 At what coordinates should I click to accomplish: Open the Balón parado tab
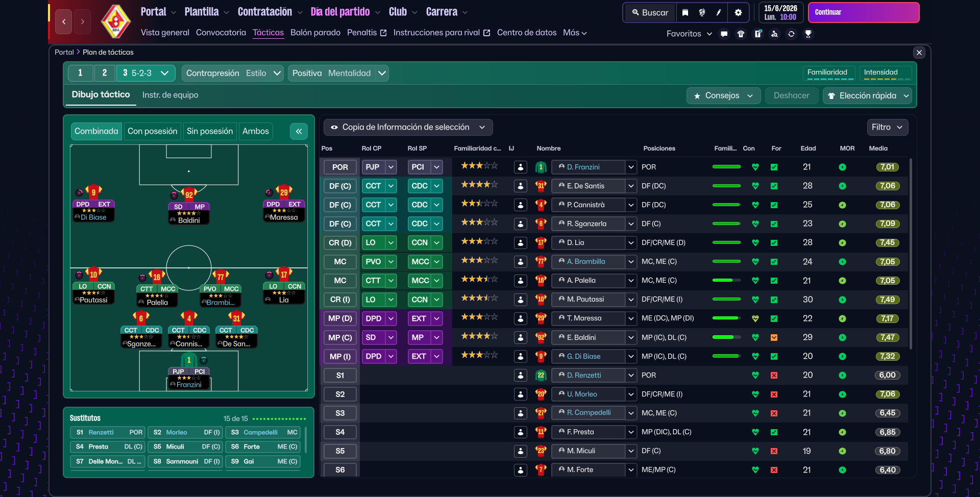pyautogui.click(x=315, y=33)
